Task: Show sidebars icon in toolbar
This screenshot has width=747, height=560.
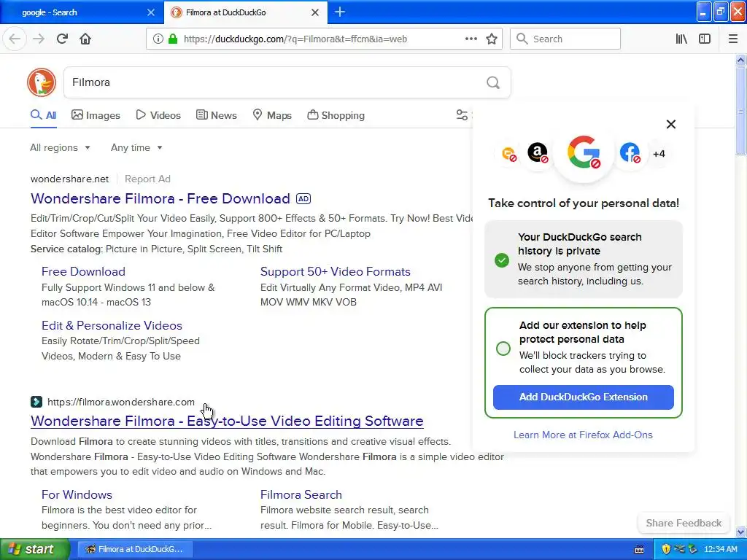Action: [705, 39]
